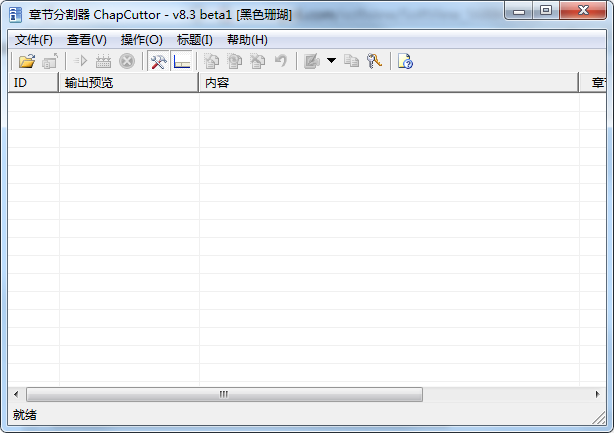Click the second grayed document icon
The width and height of the screenshot is (614, 433).
click(x=235, y=61)
